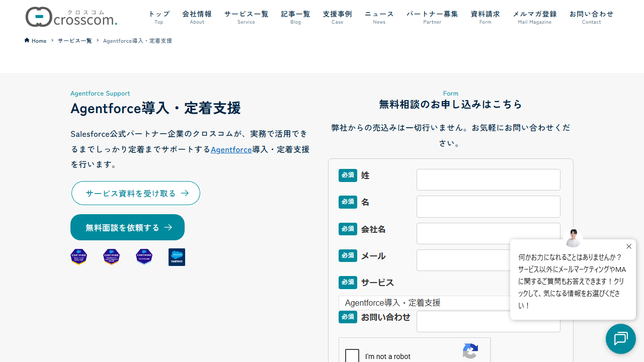The width and height of the screenshot is (644, 362).
Task: Click the Home breadcrumb house icon
Action: [27, 40]
